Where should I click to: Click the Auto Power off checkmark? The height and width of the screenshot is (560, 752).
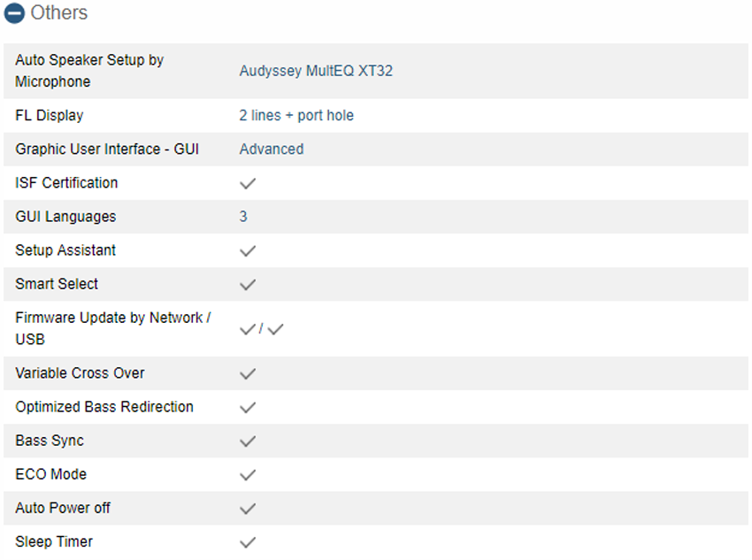pyautogui.click(x=248, y=508)
